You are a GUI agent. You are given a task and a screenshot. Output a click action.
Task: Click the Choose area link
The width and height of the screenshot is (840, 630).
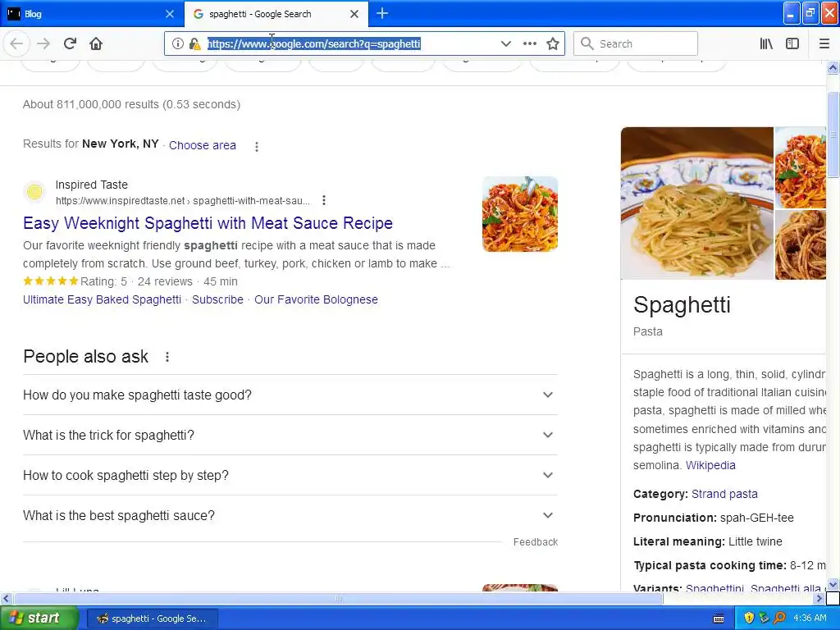(x=203, y=145)
